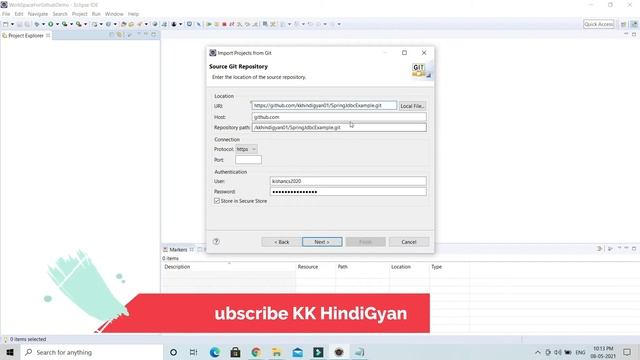Click the green Run toolbar icon
The height and width of the screenshot is (360, 640).
coord(51,24)
